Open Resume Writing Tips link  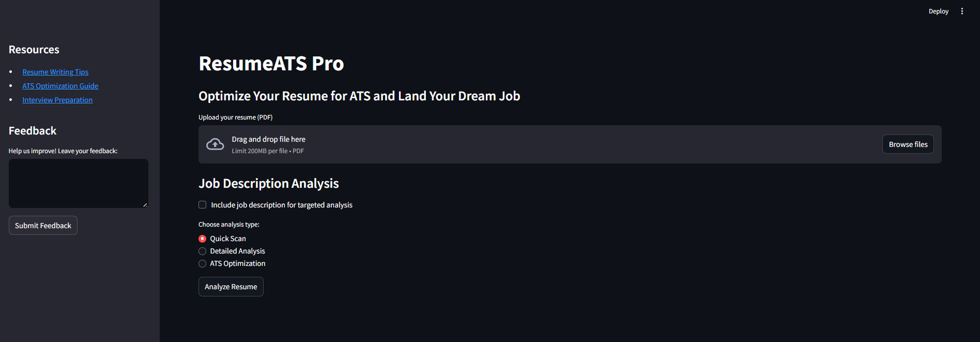point(55,72)
